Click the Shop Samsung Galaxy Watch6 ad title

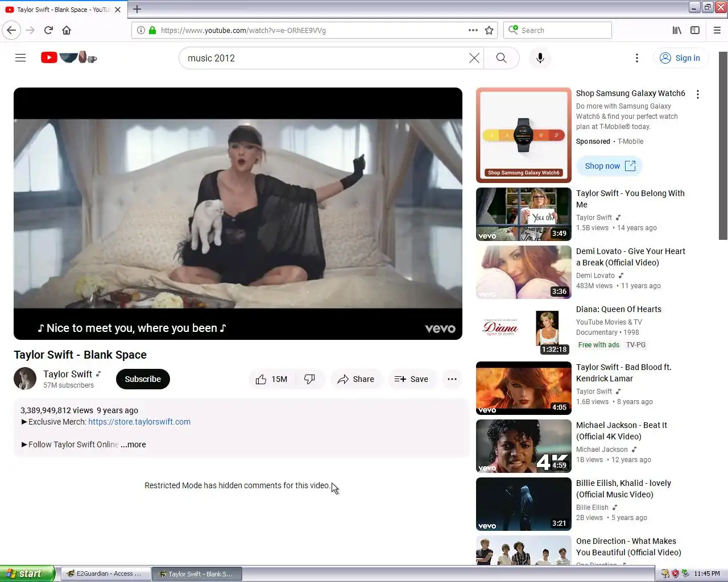pyautogui.click(x=631, y=93)
